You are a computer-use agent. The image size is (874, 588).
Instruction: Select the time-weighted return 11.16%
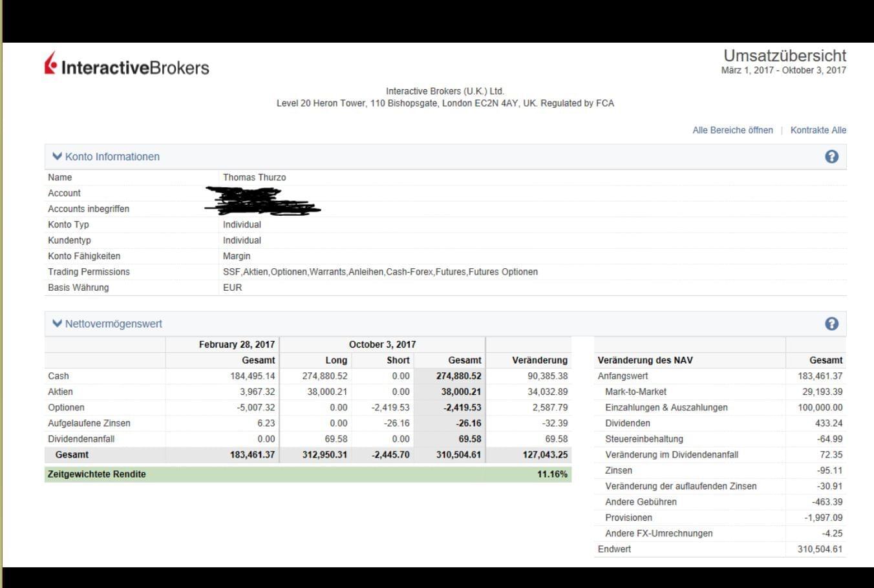pos(552,474)
